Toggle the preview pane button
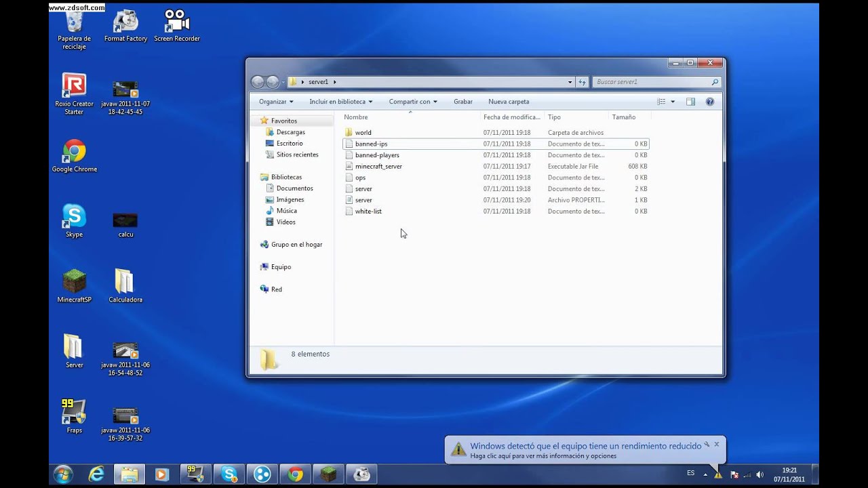868x488 pixels. point(690,102)
